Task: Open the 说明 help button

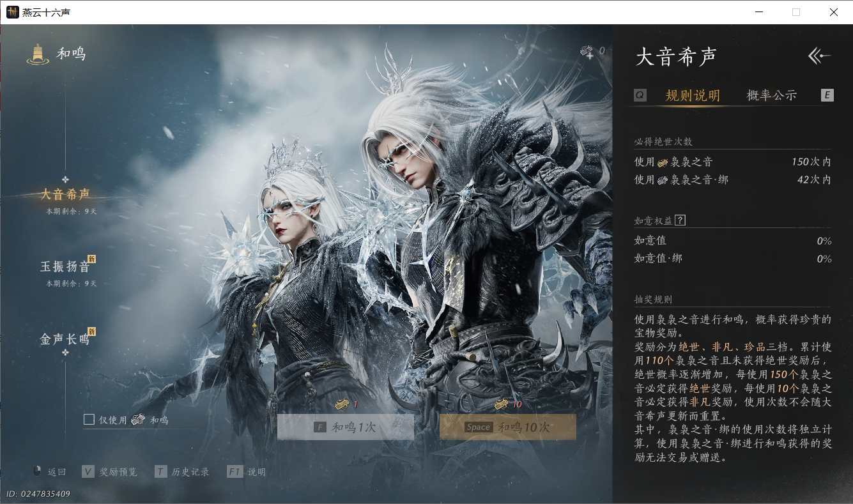Action: pyautogui.click(x=247, y=472)
